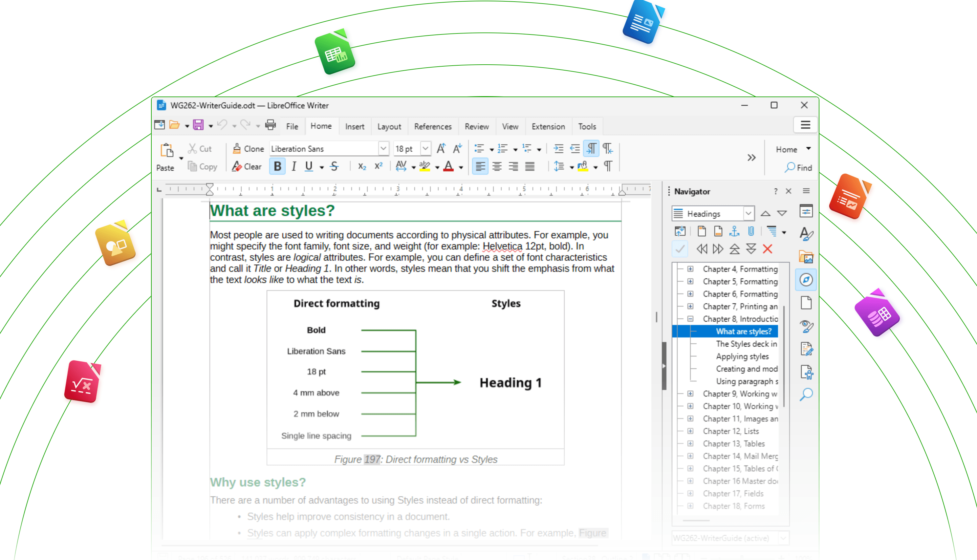Viewport: 977px width, 560px height.
Task: Switch to the Review tab
Action: click(x=477, y=126)
